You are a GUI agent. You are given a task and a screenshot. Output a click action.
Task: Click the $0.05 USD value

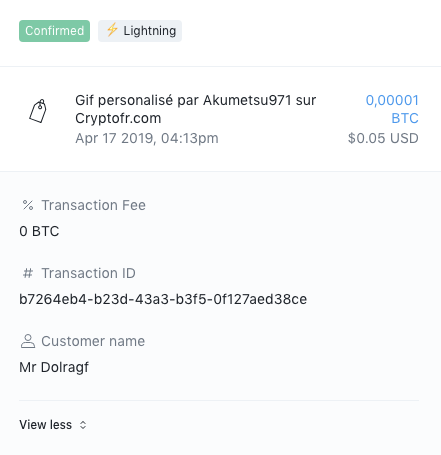pos(383,138)
